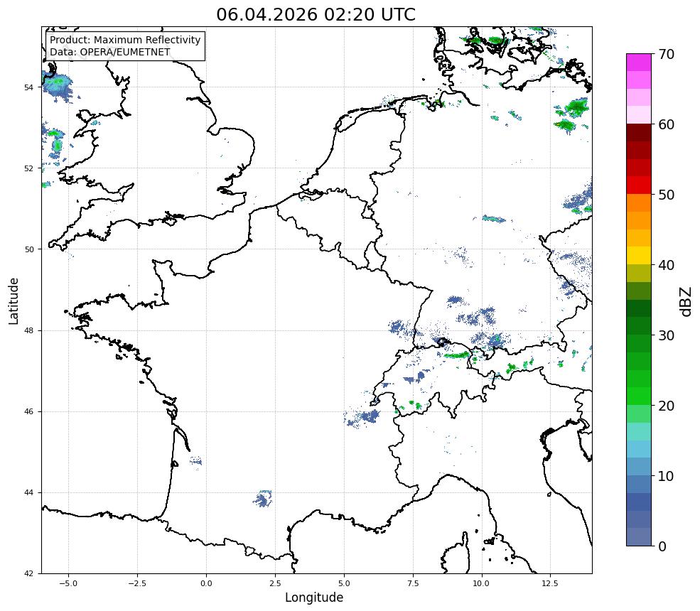Click the longitude tick label 12.5
This screenshot has width=700, height=611.
tap(550, 583)
